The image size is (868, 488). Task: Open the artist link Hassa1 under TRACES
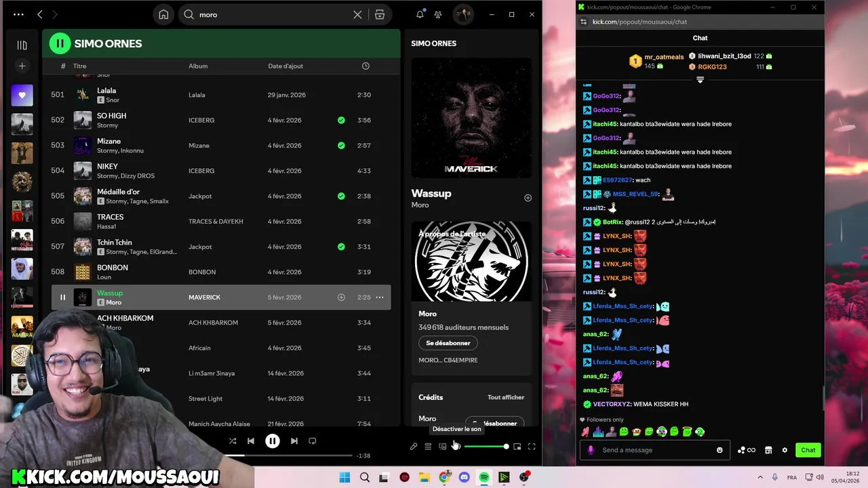[x=106, y=226]
